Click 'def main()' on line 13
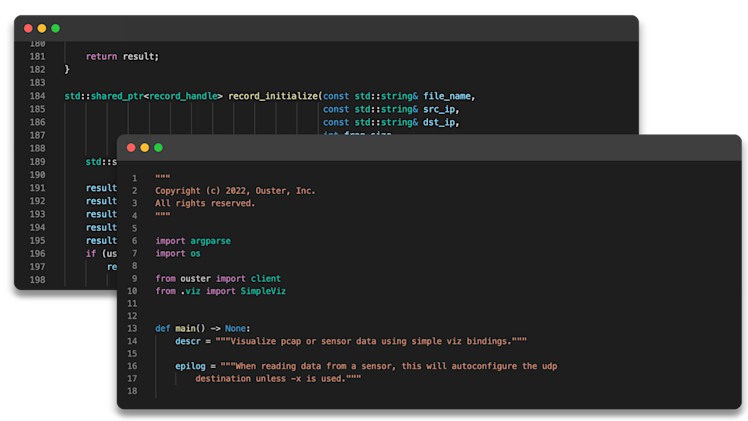Viewport: 748px width, 421px height. [x=180, y=329]
